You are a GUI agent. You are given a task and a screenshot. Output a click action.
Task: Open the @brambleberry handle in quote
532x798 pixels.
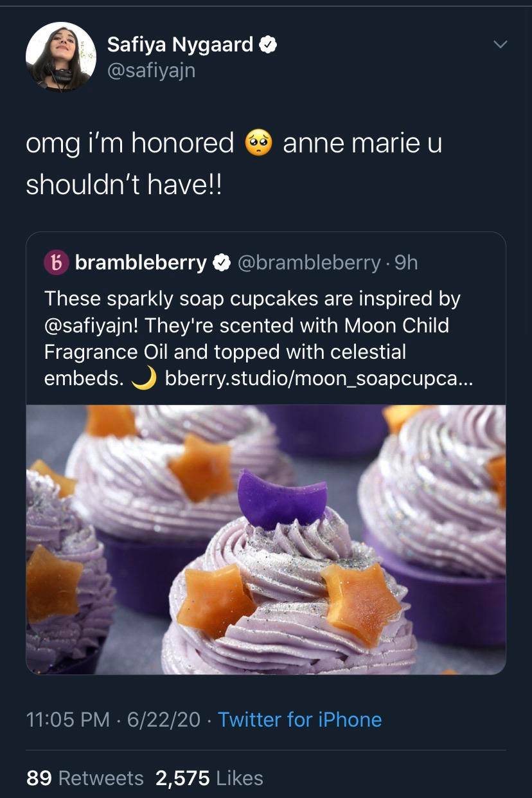click(309, 262)
